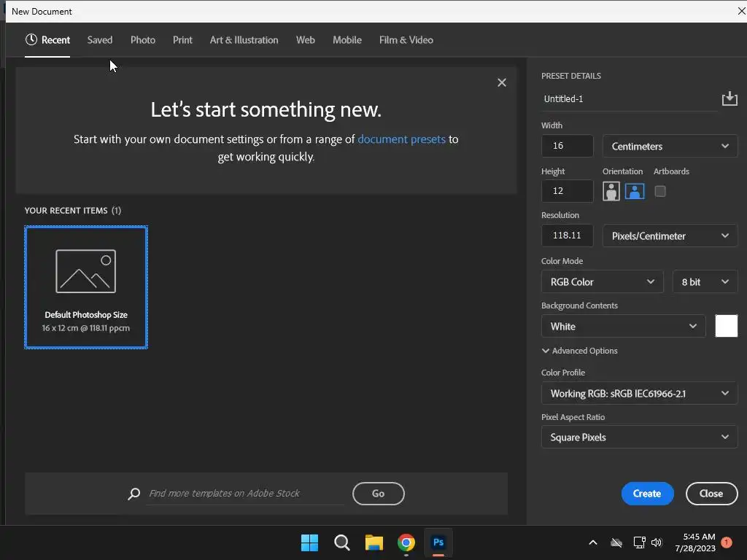The height and width of the screenshot is (560, 747).
Task: Open the 8 bit depth dropdown
Action: [705, 282]
